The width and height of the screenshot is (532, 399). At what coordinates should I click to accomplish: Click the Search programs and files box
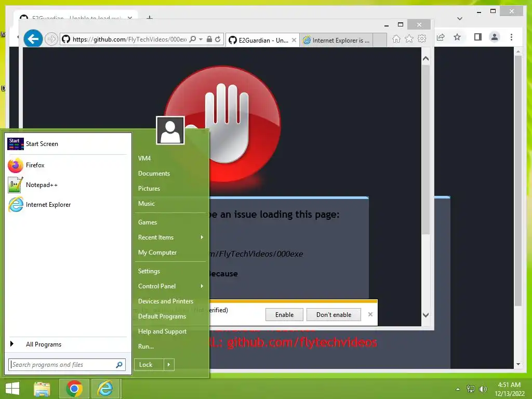[x=63, y=365]
